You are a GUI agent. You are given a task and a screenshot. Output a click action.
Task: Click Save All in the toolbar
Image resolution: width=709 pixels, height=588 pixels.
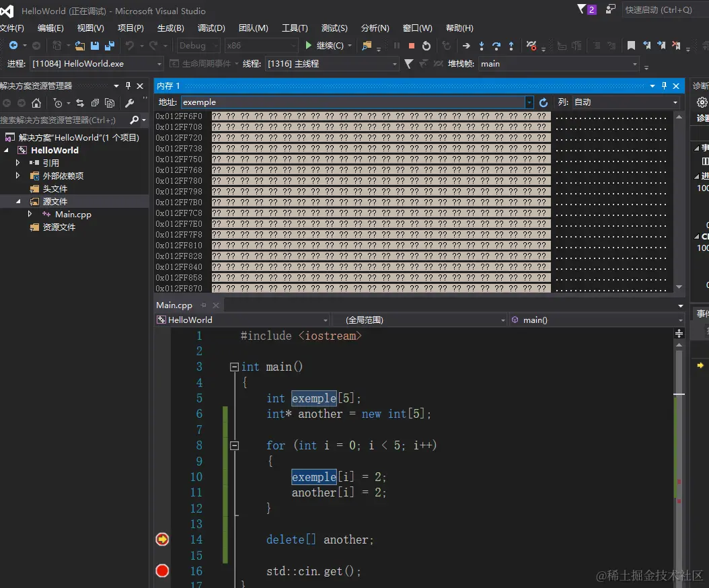109,46
